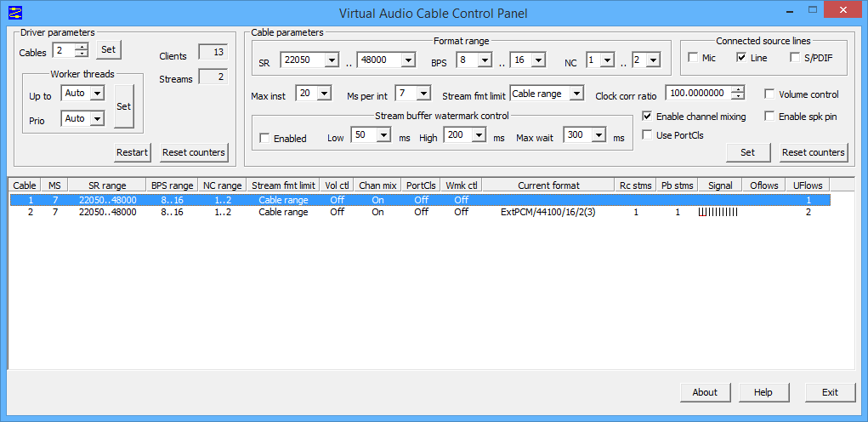Check the Enable spk pin option
Screen dimensions: 868x422
[769, 117]
